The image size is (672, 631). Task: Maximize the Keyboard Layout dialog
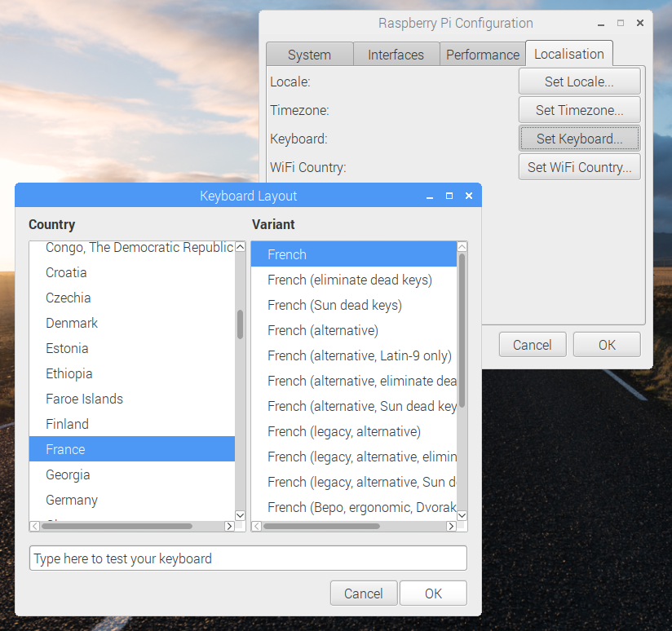(449, 196)
